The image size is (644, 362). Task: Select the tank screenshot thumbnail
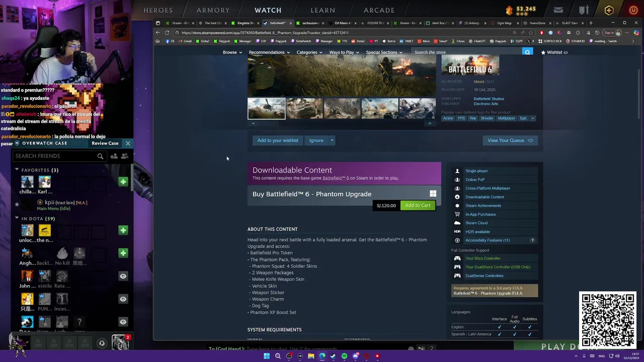[x=304, y=109]
